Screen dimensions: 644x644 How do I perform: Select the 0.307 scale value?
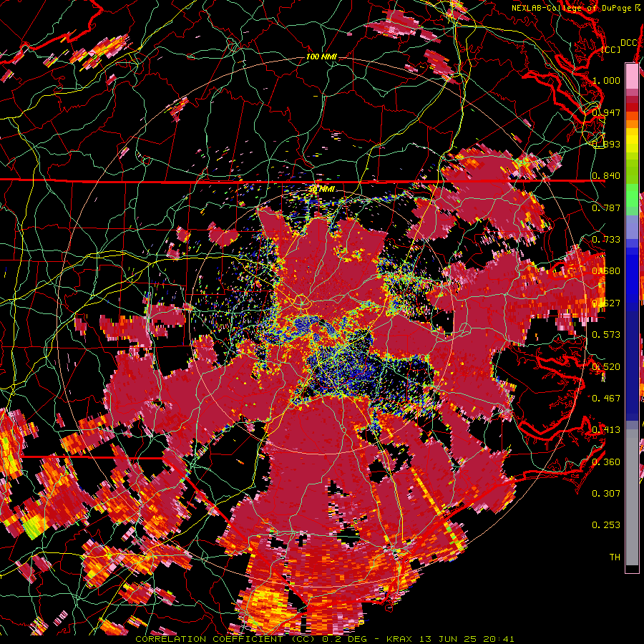coord(606,494)
